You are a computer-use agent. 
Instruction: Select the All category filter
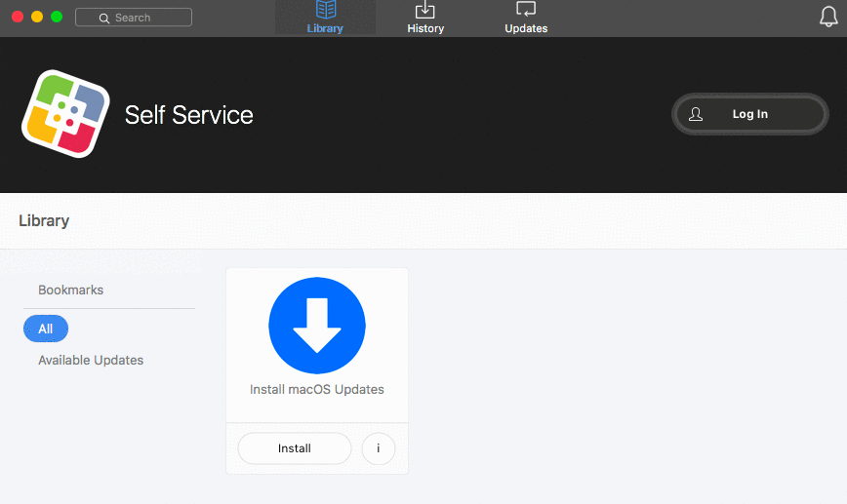click(x=46, y=329)
